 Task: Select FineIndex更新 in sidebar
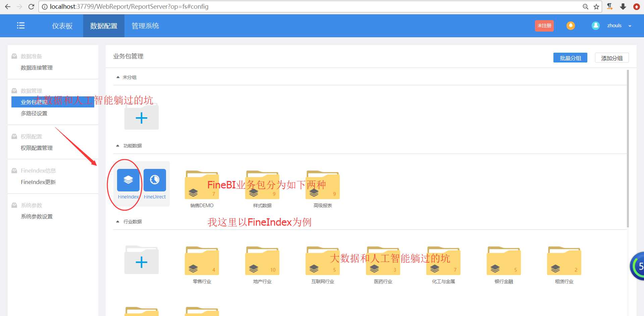pos(38,182)
